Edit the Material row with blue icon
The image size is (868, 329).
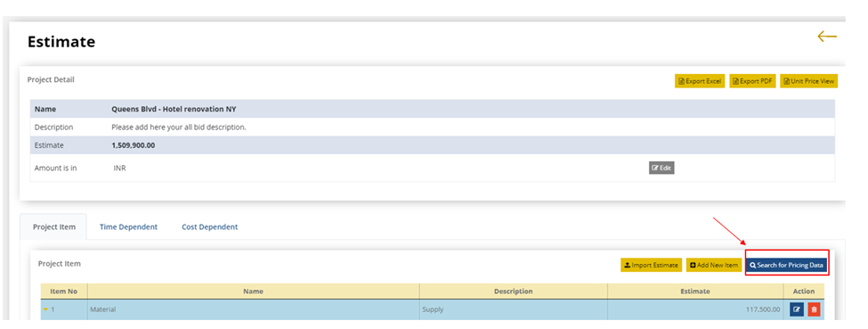coord(797,309)
